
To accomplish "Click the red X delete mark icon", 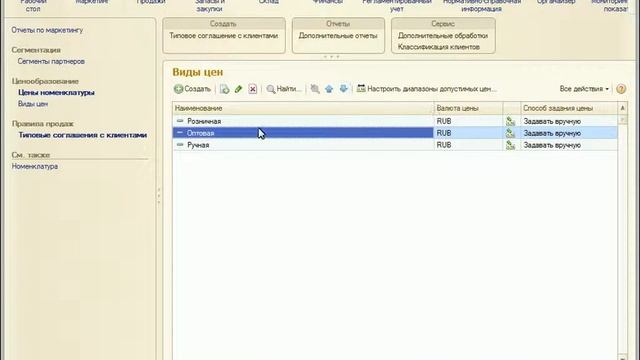I will (253, 89).
